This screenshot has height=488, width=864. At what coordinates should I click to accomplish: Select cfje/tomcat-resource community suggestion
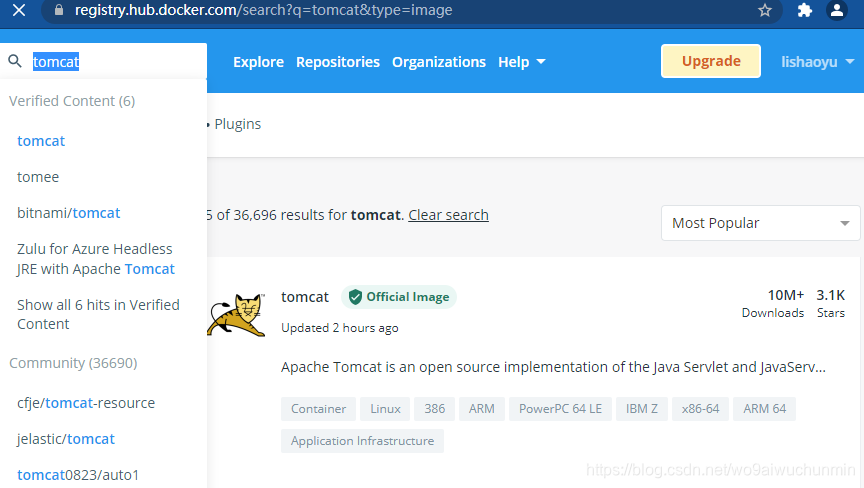tap(86, 403)
